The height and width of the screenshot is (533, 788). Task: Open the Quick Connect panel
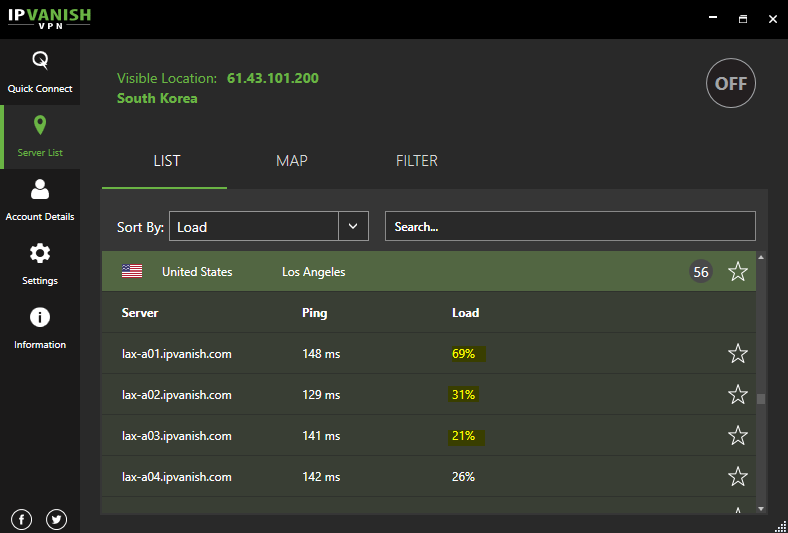click(40, 72)
